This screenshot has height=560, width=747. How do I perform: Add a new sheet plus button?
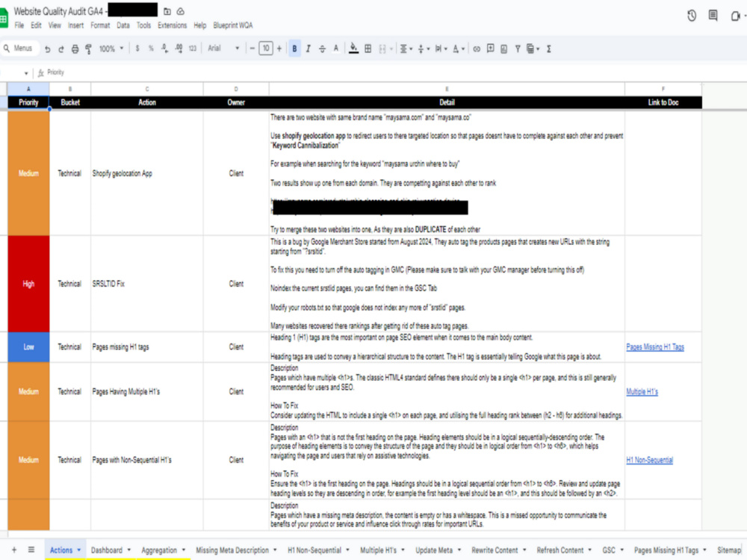(x=14, y=550)
